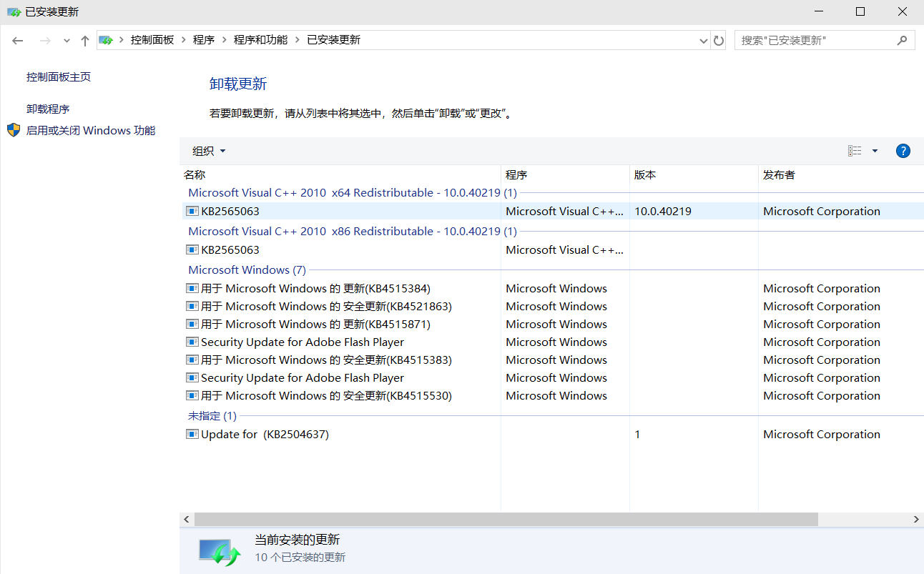
Task: Click the up-to-parent-folder arrow
Action: click(x=84, y=40)
